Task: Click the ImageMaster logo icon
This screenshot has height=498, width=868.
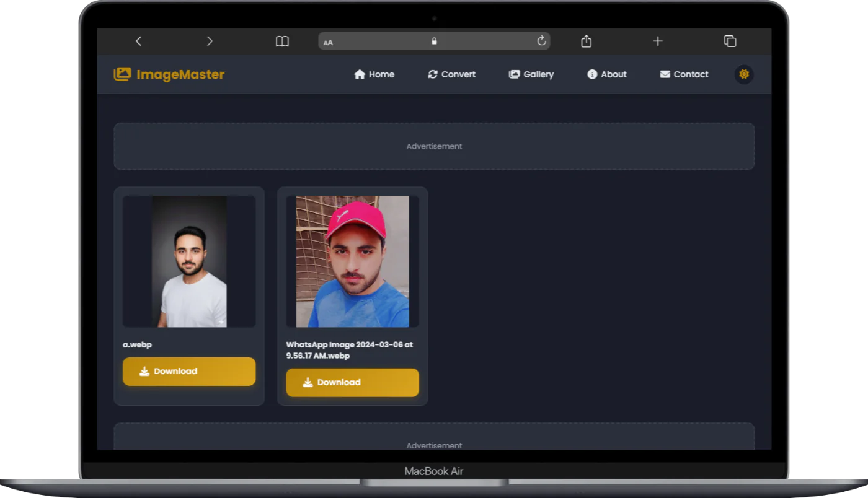Action: click(x=122, y=74)
